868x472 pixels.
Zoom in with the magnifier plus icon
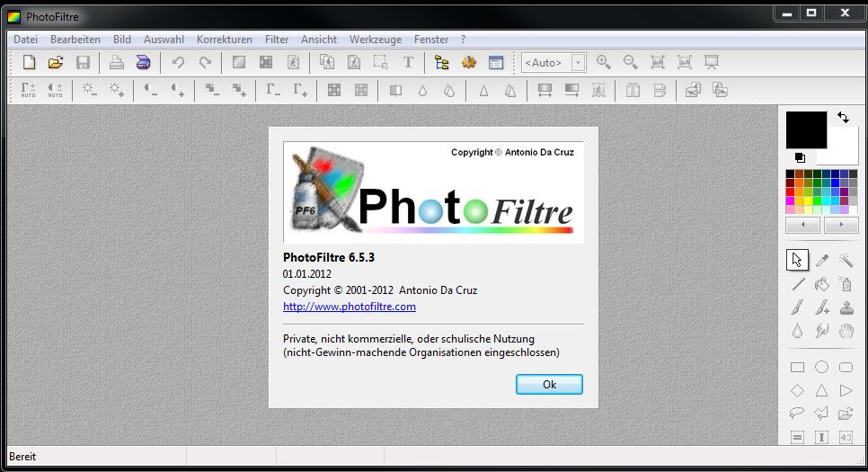604,63
